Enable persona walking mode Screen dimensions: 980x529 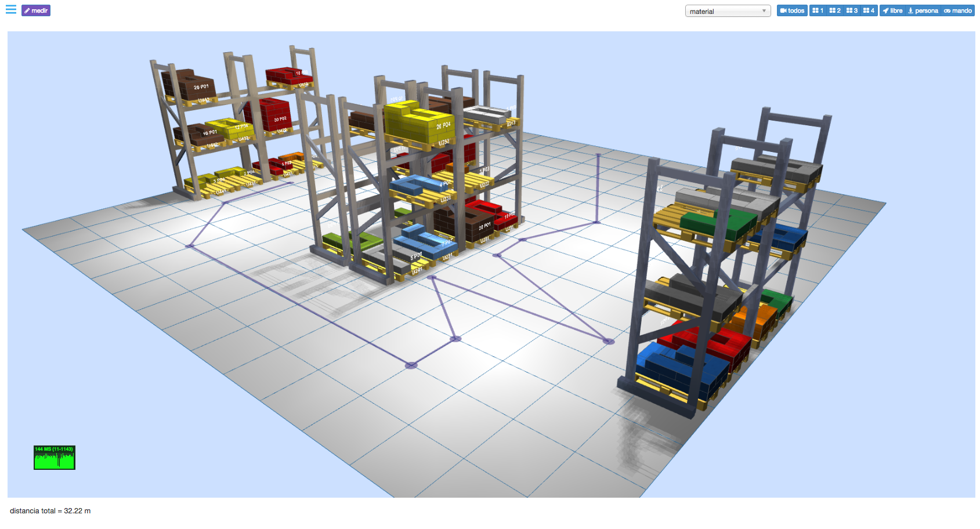click(x=923, y=10)
